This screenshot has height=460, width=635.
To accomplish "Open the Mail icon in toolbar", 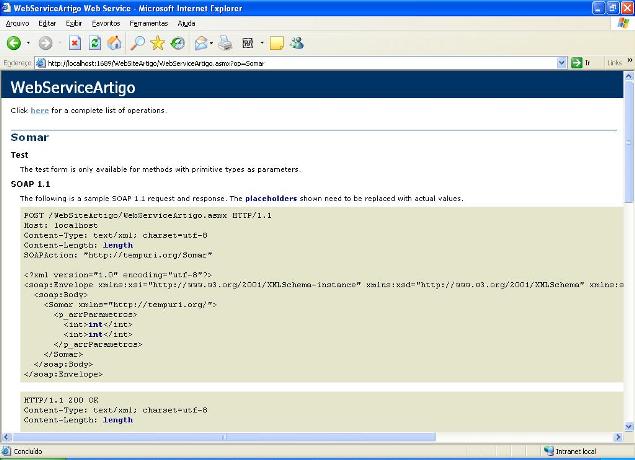I will click(x=201, y=43).
